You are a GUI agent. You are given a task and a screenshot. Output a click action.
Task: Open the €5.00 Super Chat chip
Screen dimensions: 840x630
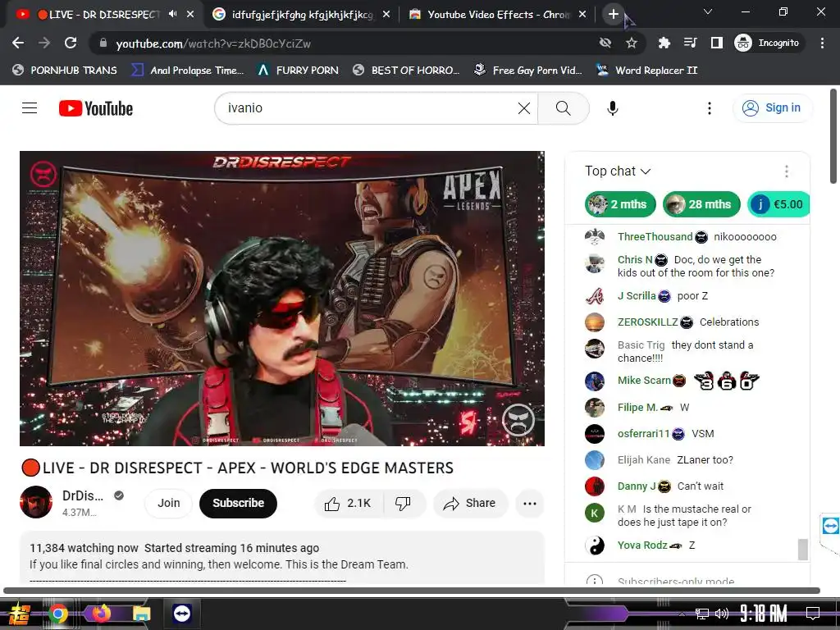point(778,204)
